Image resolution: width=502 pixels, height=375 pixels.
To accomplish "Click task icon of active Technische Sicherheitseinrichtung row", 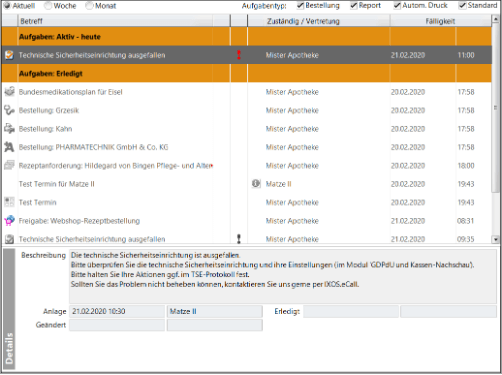I will pyautogui.click(x=9, y=55).
